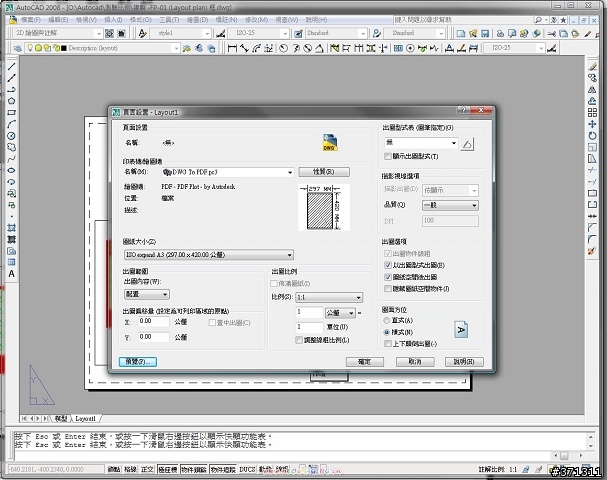The height and width of the screenshot is (480, 607).
Task: Open the 格式(O) menu
Action: (141, 20)
